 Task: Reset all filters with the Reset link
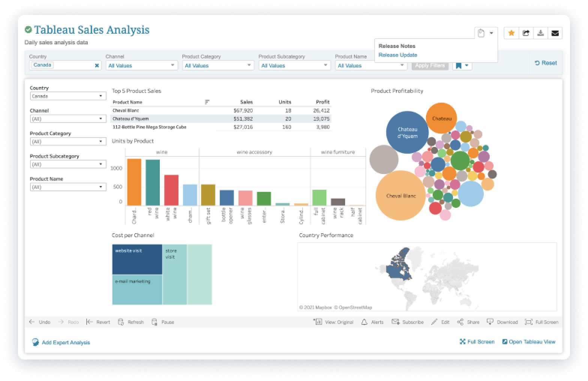[x=546, y=63]
